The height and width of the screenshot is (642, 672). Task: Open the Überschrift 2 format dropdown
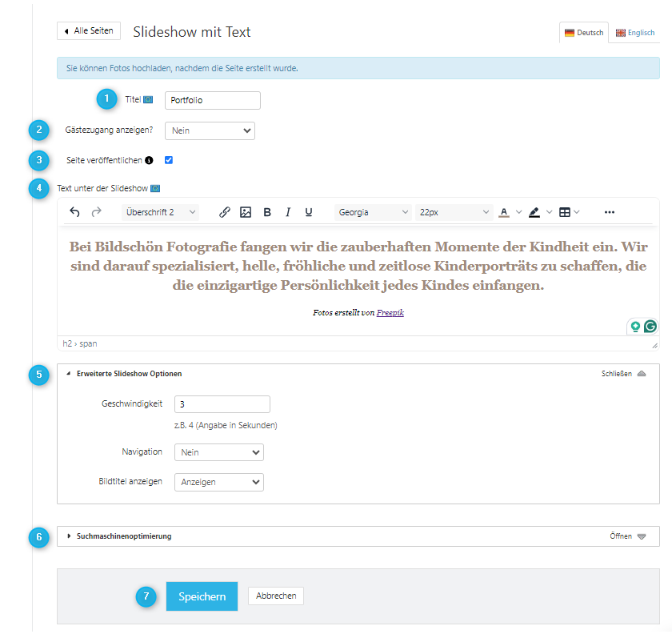161,212
